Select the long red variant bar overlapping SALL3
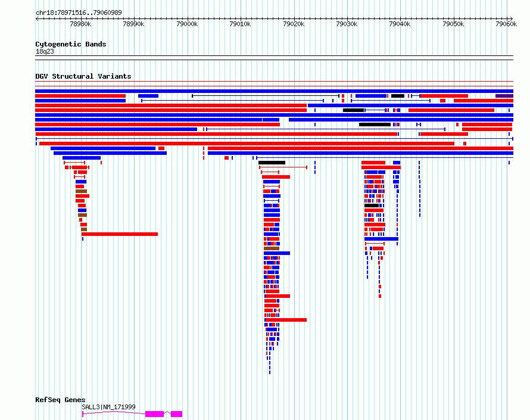Screen dimensions: 530x420 tap(120, 234)
